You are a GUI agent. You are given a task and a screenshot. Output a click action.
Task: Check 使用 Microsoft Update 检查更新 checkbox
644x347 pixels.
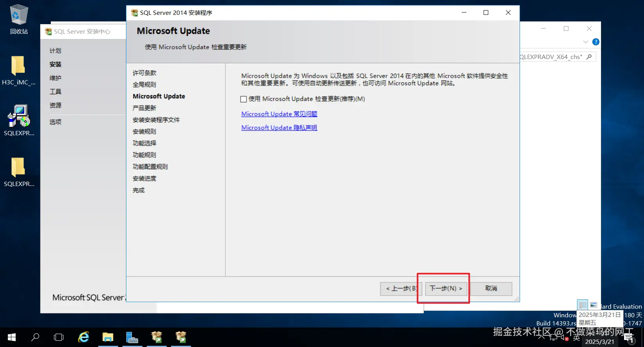pyautogui.click(x=243, y=99)
